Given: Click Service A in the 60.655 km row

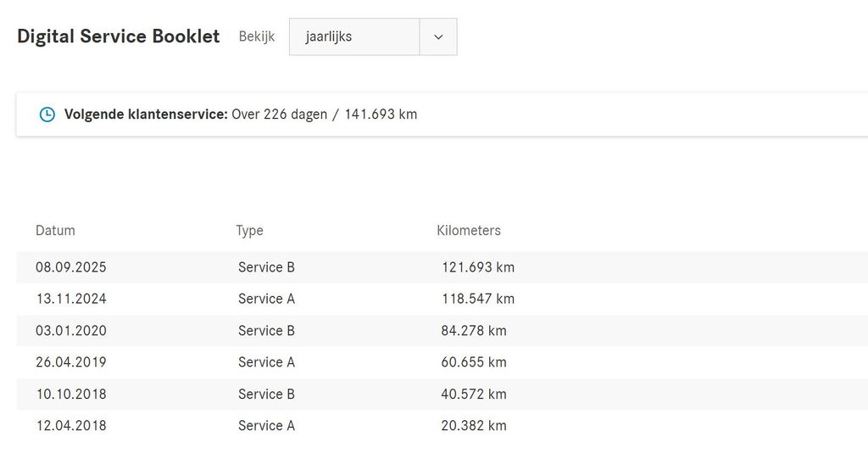Looking at the screenshot, I should [266, 362].
